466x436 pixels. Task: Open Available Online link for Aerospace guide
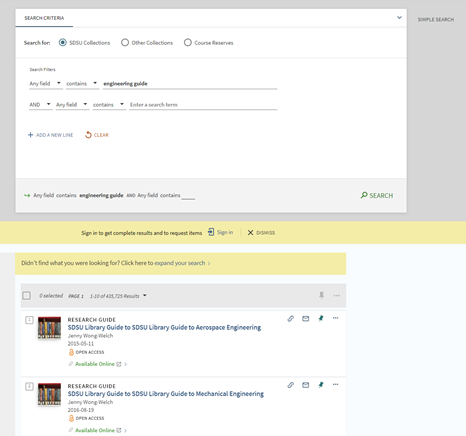click(95, 364)
